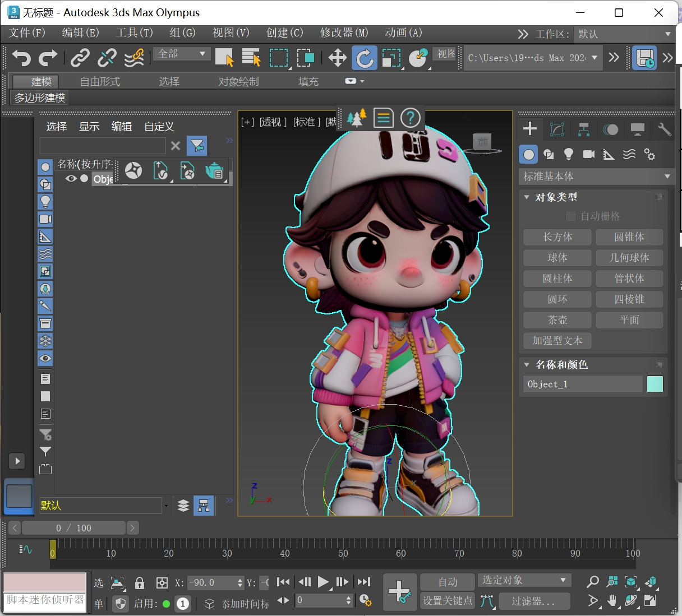Open the 标准基本体 category dropdown

(x=597, y=177)
